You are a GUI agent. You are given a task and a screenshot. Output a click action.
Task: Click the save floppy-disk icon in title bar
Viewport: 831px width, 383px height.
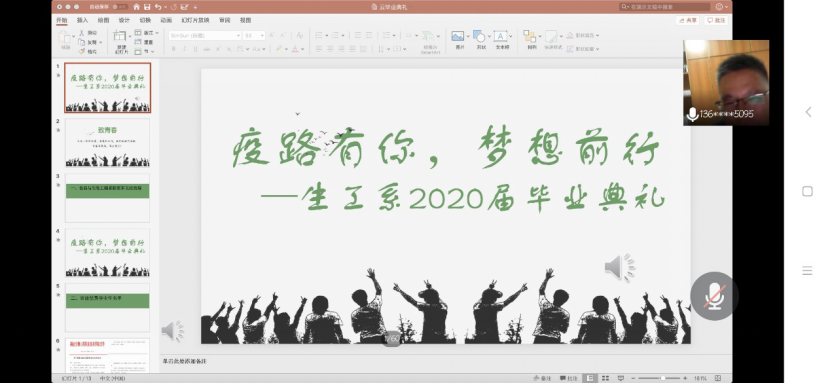[147, 7]
